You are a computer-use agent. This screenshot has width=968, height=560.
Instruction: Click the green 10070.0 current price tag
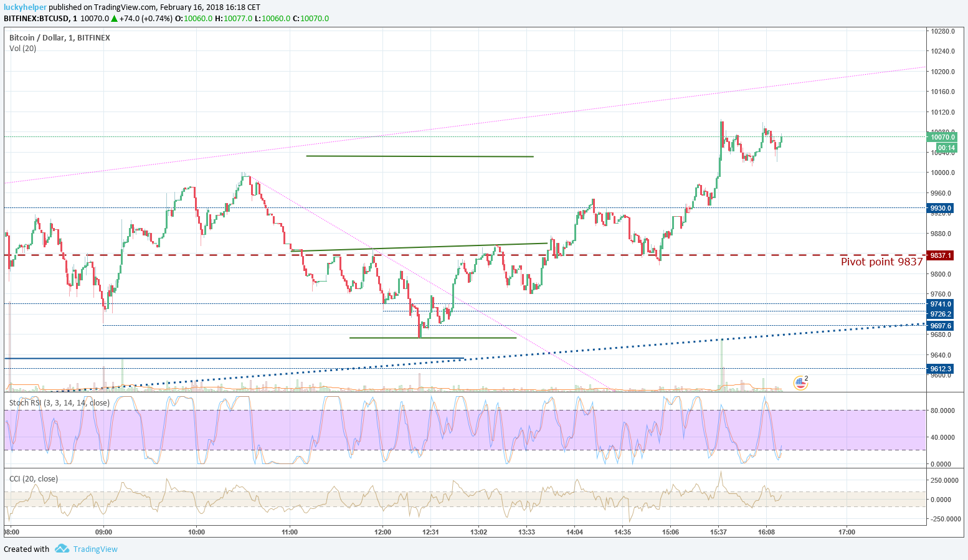point(942,137)
